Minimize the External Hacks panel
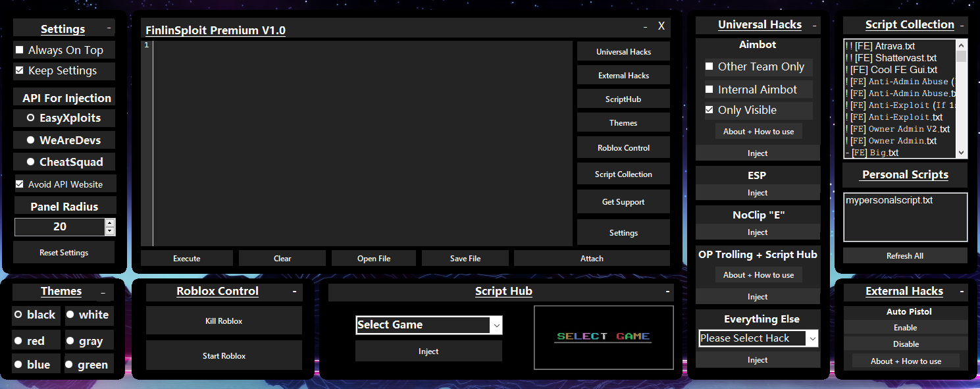The image size is (980, 389). [962, 291]
